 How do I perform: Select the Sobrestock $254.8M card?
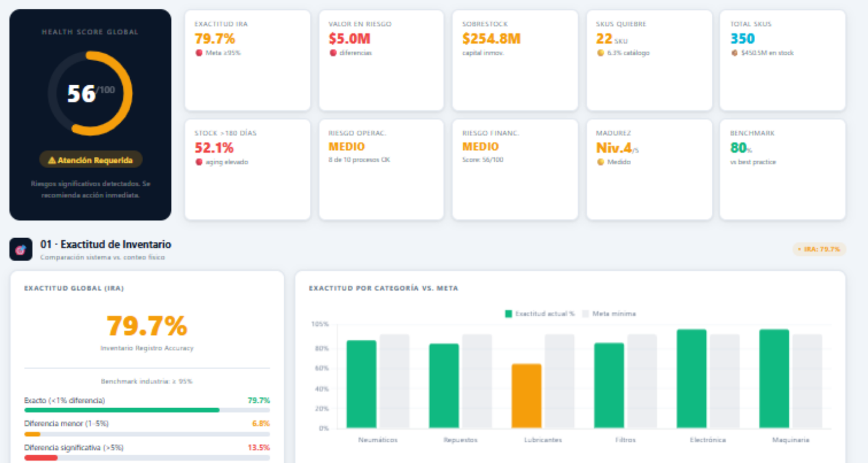click(x=515, y=60)
